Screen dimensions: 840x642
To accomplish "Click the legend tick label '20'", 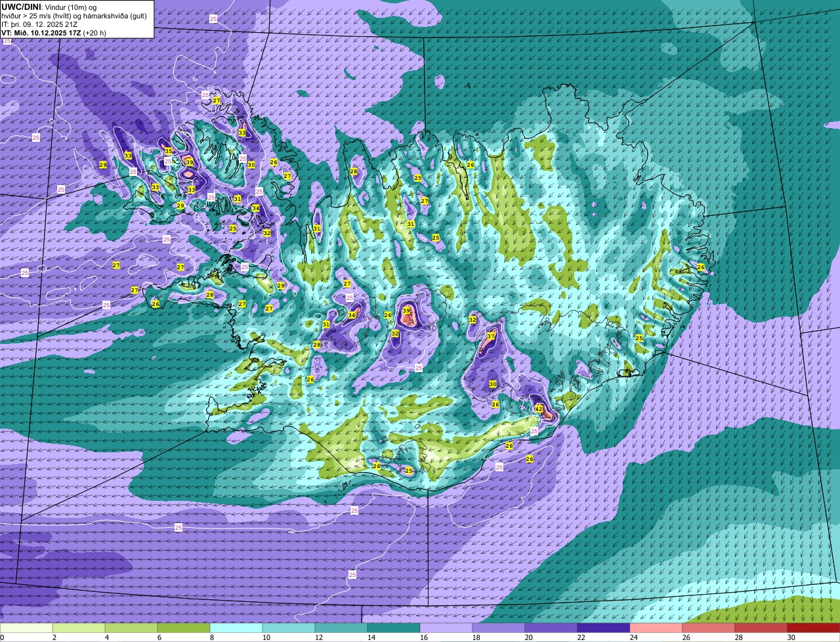I will [x=529, y=637].
